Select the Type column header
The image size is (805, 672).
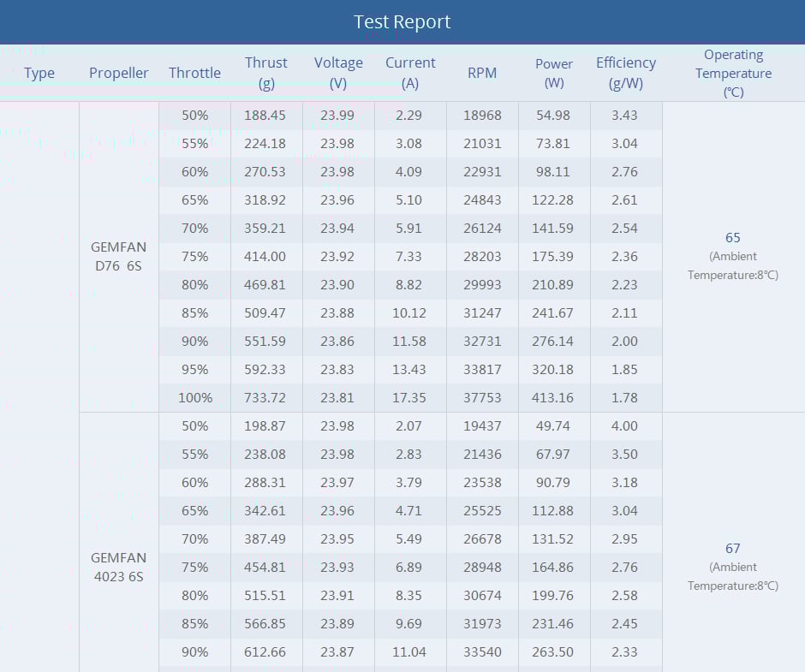(39, 73)
